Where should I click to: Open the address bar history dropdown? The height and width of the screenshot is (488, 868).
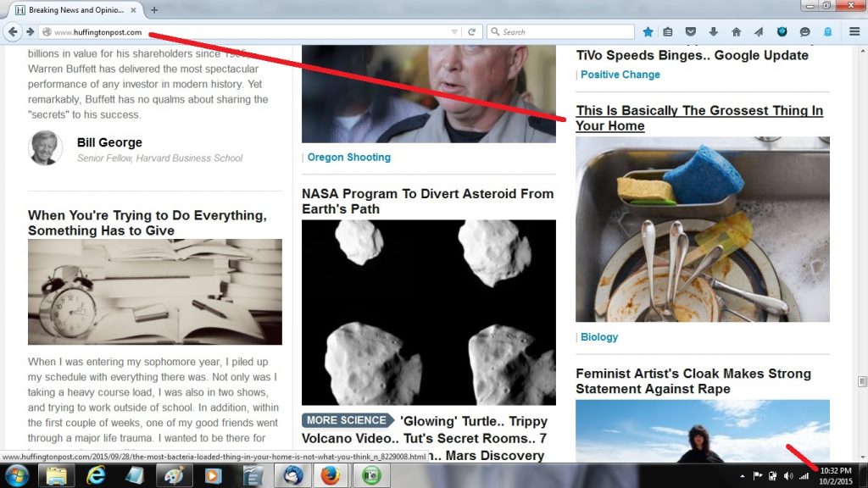(454, 32)
